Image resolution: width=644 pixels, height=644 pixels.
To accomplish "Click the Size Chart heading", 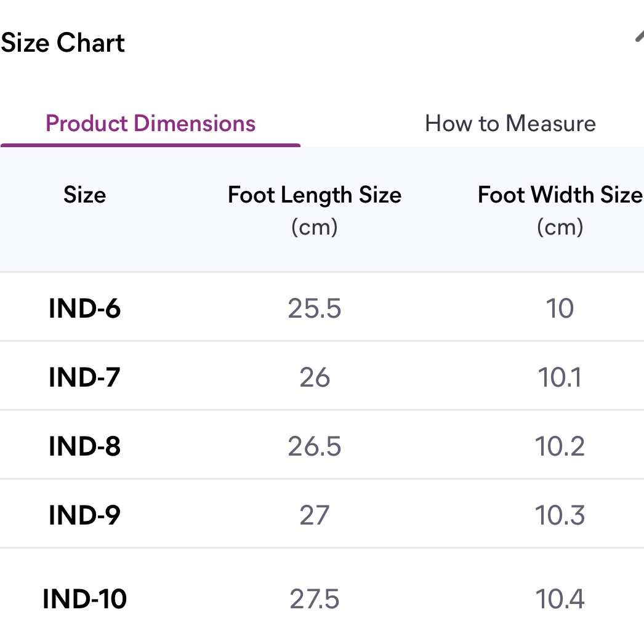I will click(x=63, y=43).
